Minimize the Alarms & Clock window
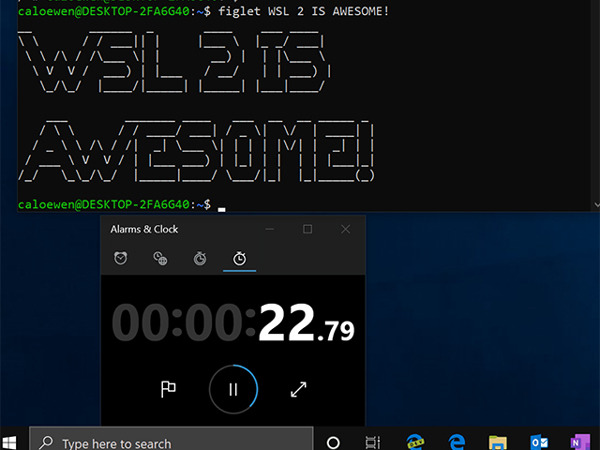600x450 pixels. (x=270, y=229)
